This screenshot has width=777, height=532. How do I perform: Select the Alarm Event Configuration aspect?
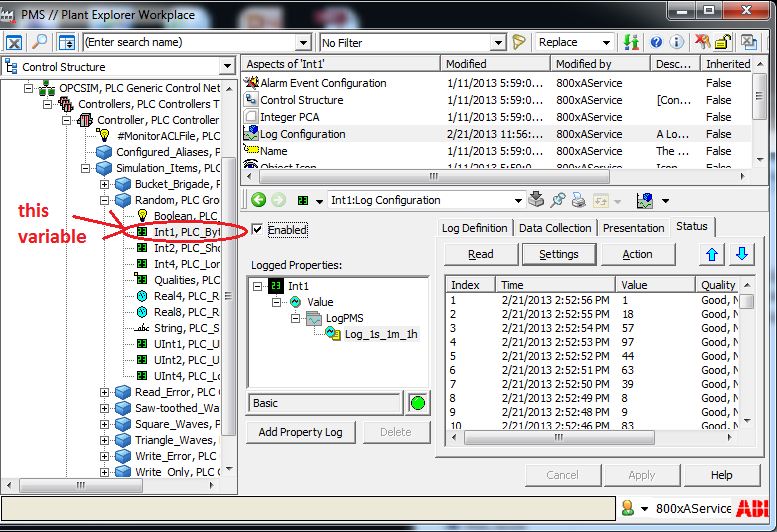pyautogui.click(x=323, y=83)
